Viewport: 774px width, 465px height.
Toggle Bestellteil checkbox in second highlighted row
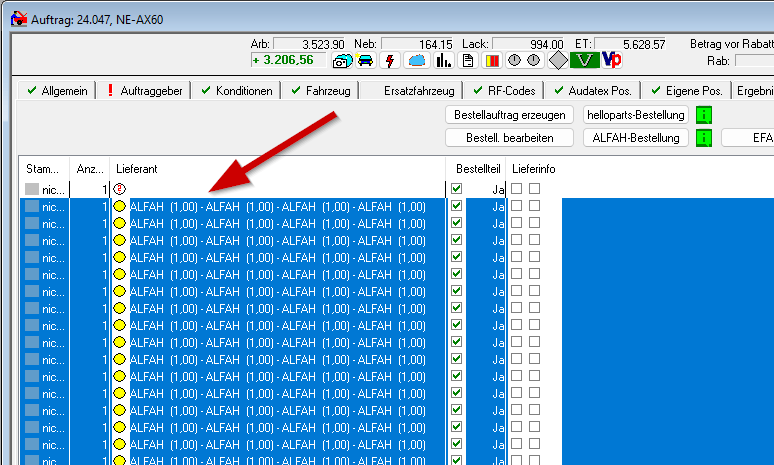[x=457, y=223]
